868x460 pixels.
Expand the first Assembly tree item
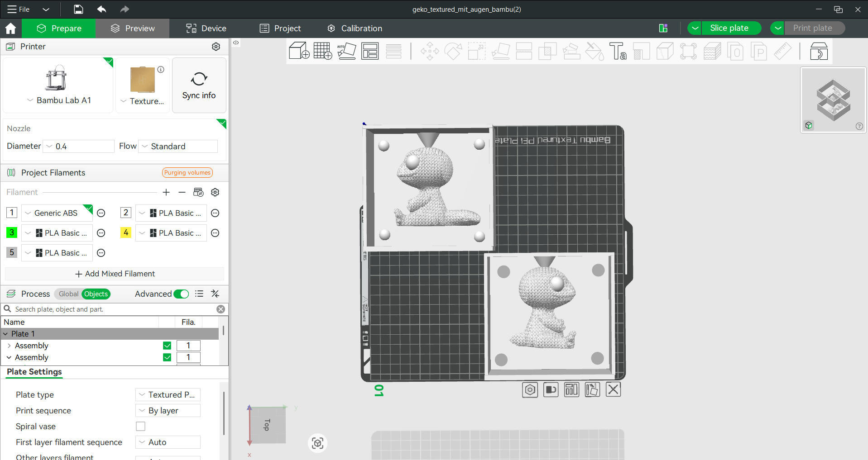tap(9, 346)
